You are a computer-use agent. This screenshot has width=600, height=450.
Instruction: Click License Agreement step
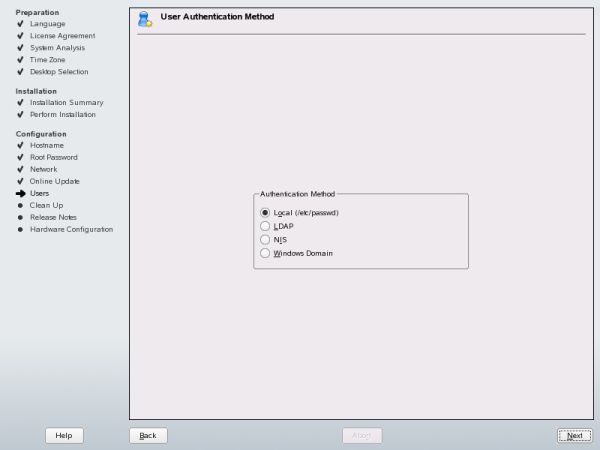tap(62, 36)
